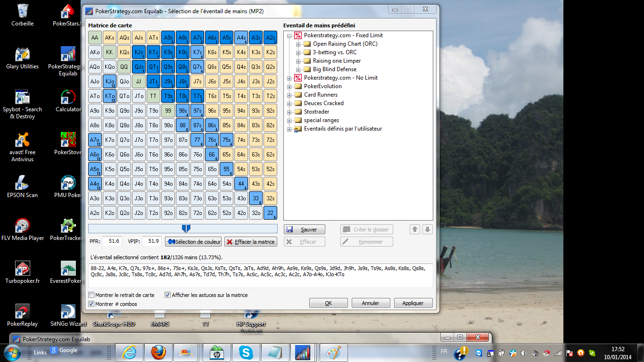Collapse Pokerstrategy.com - Fixed Limit tree node
Image resolution: width=644 pixels, height=362 pixels.
289,35
